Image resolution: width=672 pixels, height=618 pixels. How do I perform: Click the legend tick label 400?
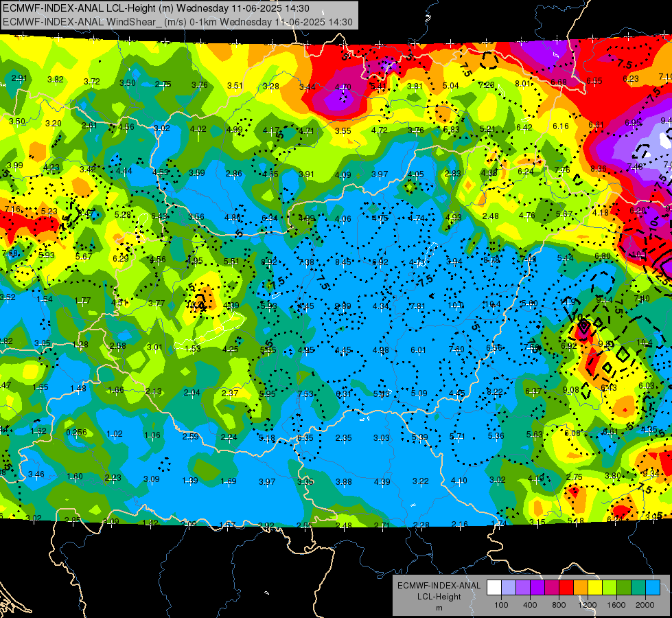pos(530,605)
